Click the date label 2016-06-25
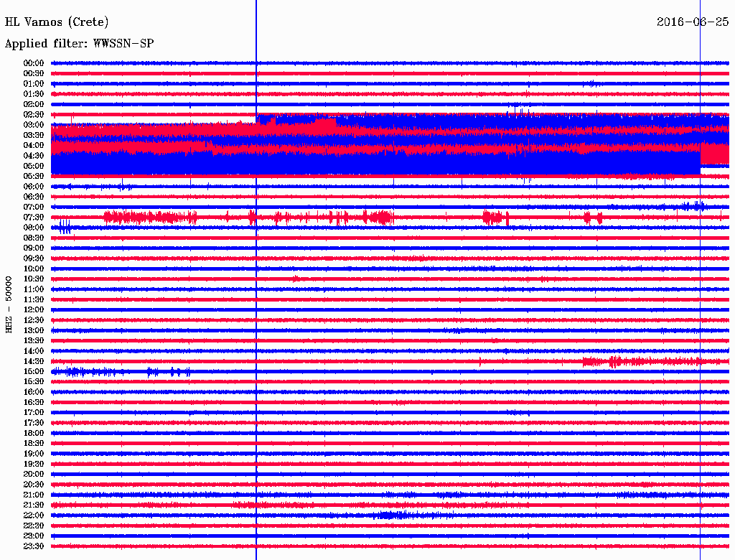The height and width of the screenshot is (560, 735). coord(693,22)
